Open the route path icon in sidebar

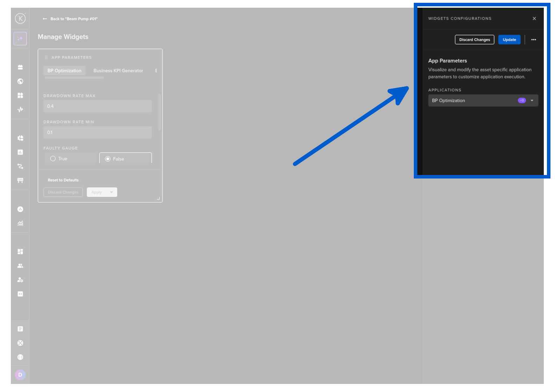click(20, 166)
